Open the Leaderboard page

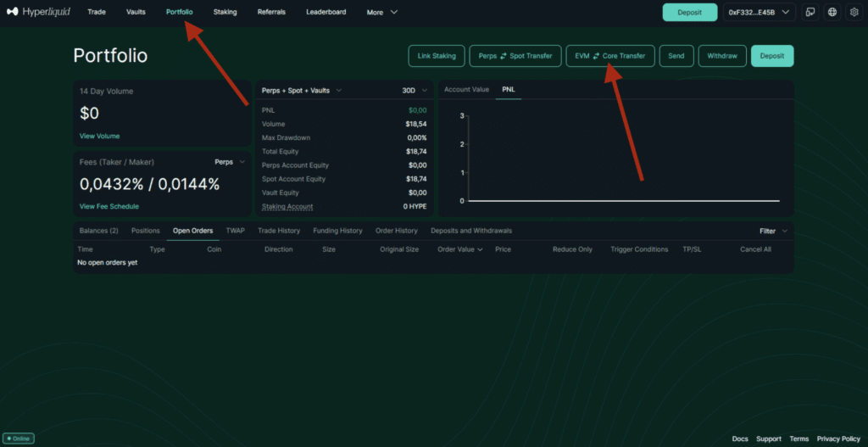pos(326,12)
